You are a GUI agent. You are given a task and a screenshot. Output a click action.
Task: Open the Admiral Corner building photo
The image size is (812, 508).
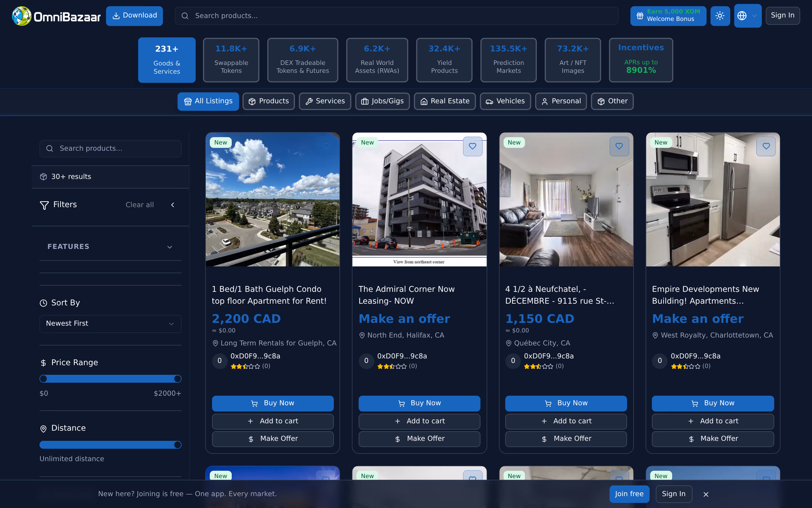click(x=420, y=200)
